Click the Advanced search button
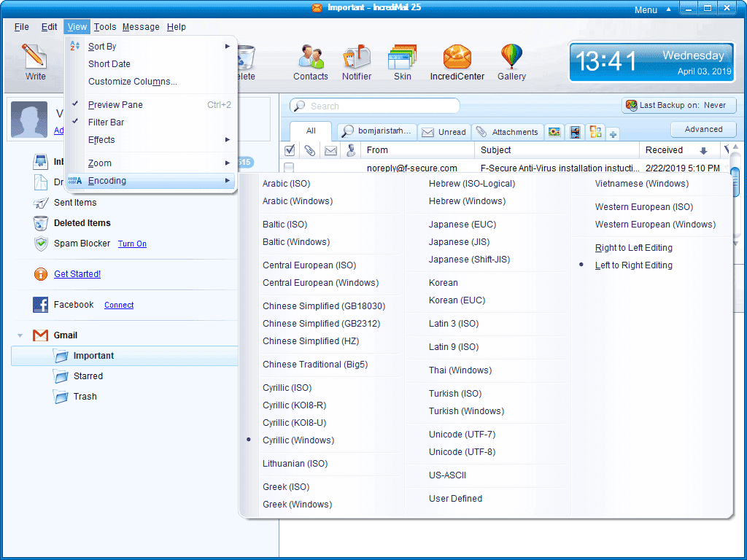The image size is (747, 560). pyautogui.click(x=703, y=129)
